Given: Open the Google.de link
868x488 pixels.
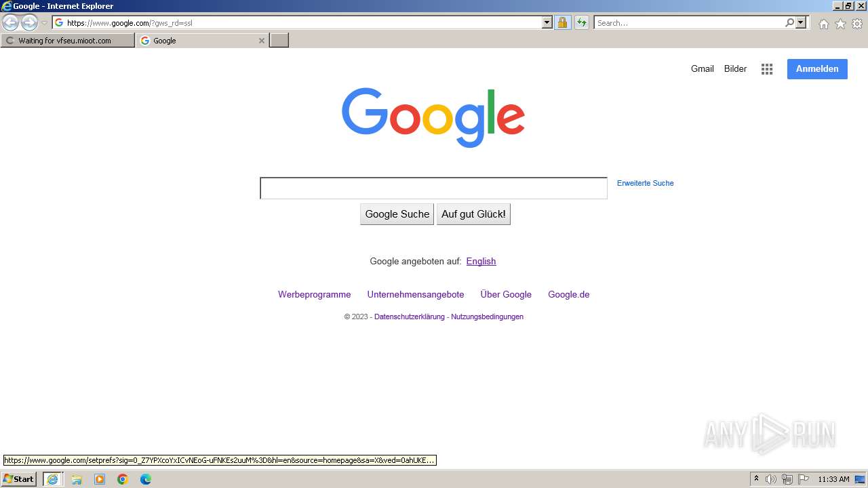Looking at the screenshot, I should click(x=569, y=294).
